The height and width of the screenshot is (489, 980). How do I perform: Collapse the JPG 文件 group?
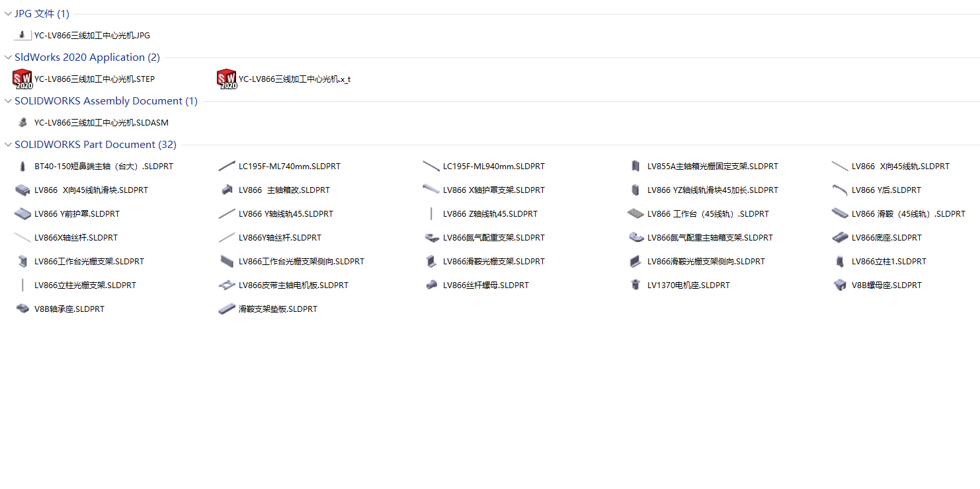point(7,13)
